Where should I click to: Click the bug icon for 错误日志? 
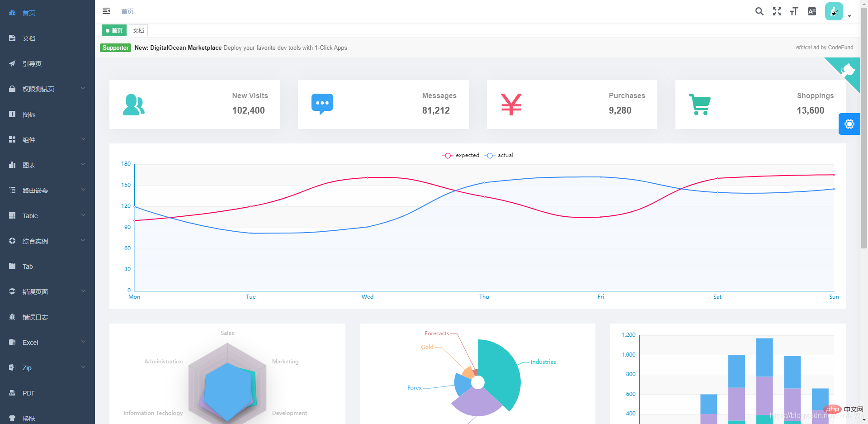pos(12,317)
